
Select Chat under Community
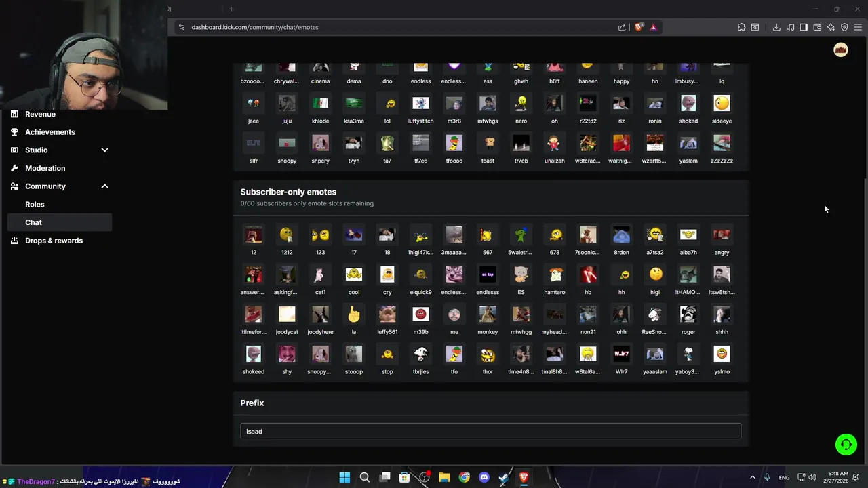(x=59, y=222)
